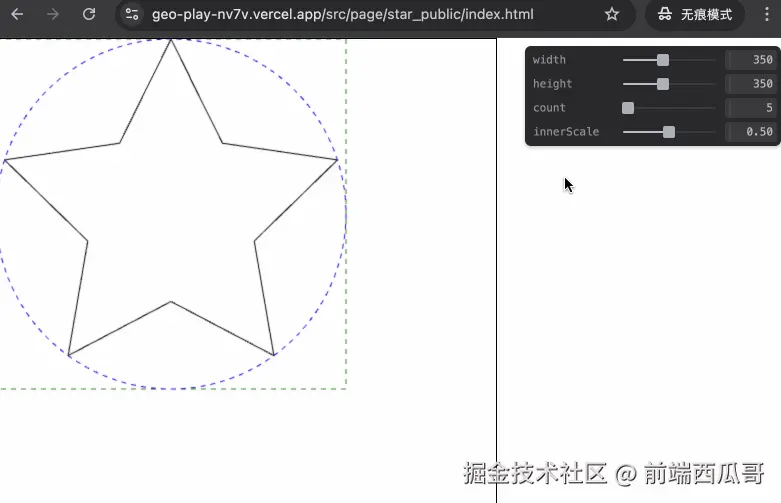Focus the count value field showing 5
The image size is (781, 503).
[752, 108]
